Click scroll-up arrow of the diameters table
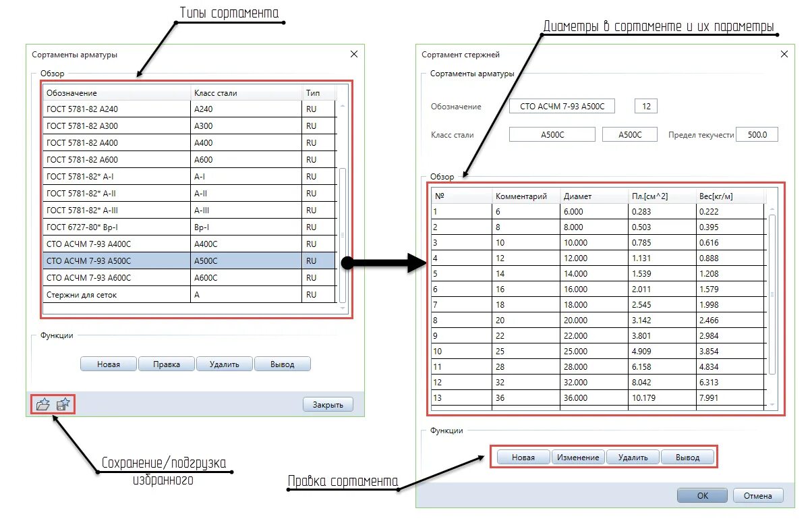The width and height of the screenshot is (812, 525). tap(772, 209)
